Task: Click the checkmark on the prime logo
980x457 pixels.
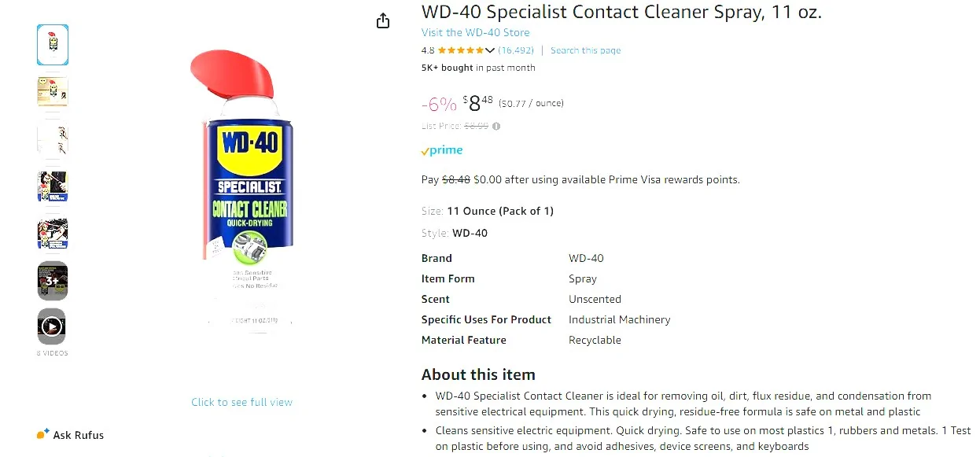Action: tap(426, 150)
